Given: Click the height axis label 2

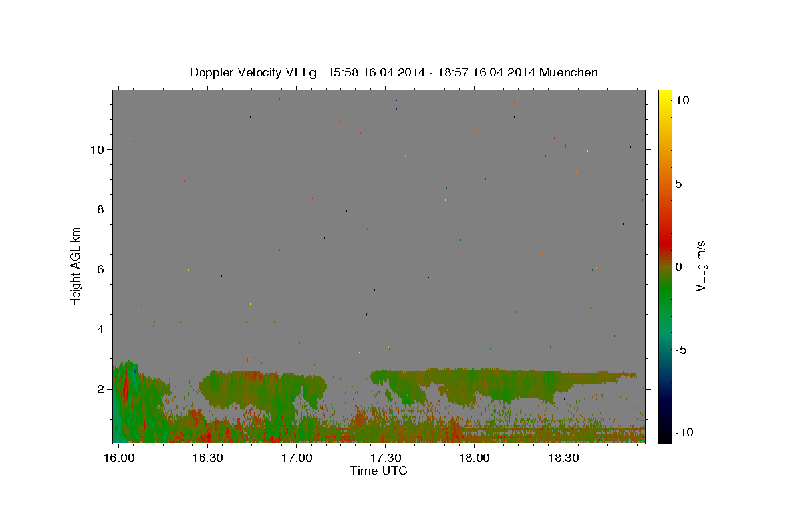Looking at the screenshot, I should click(x=100, y=388).
